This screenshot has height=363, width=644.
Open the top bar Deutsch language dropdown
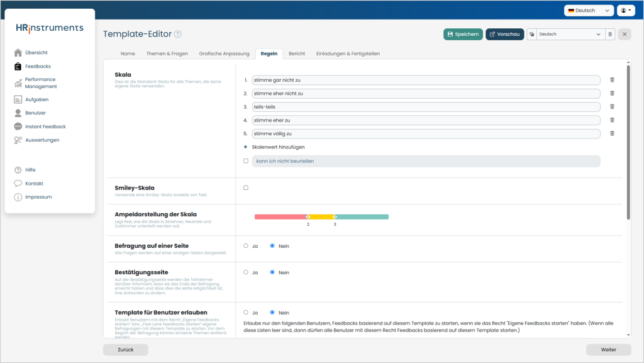[x=589, y=10]
